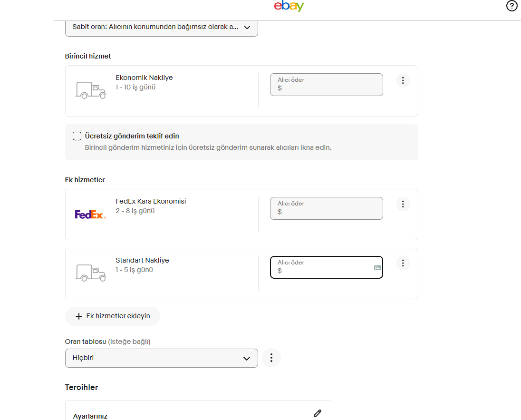
Task: Click Ek hizmetler ekleyin button
Action: (x=113, y=316)
